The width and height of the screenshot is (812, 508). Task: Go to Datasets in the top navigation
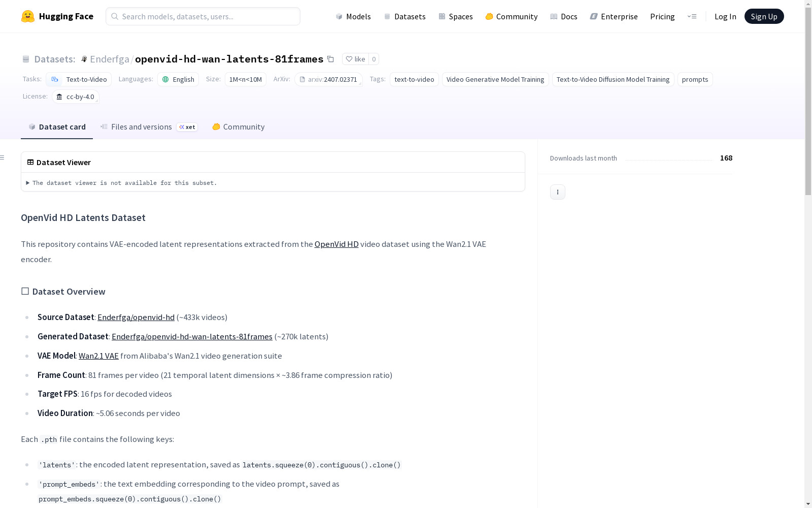click(x=404, y=16)
